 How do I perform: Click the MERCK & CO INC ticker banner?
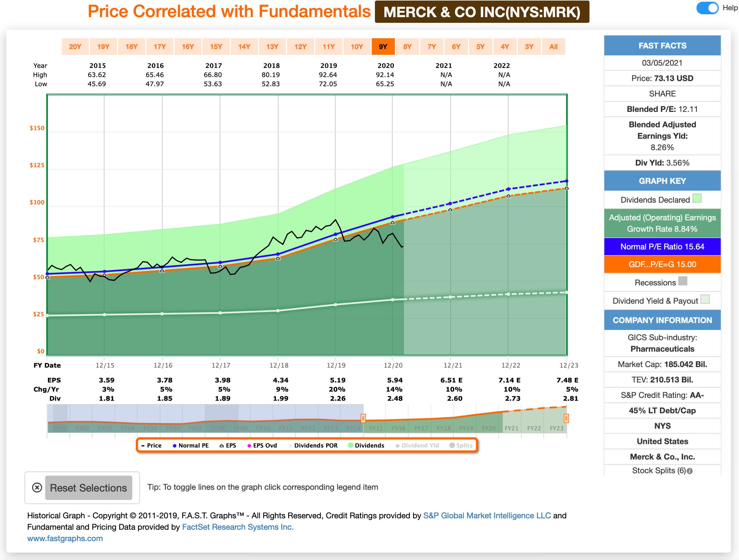(x=482, y=12)
